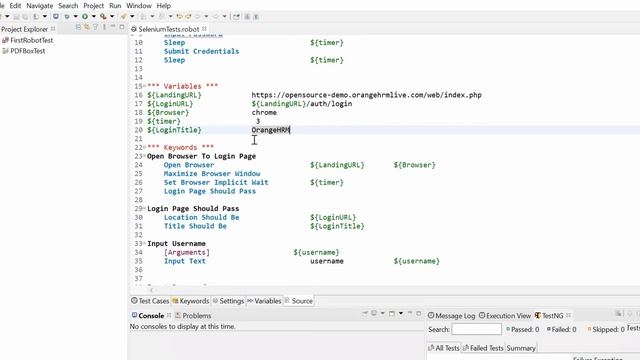Close the SeleniumTests.robot editor tab
The image size is (640, 360).
point(204,29)
